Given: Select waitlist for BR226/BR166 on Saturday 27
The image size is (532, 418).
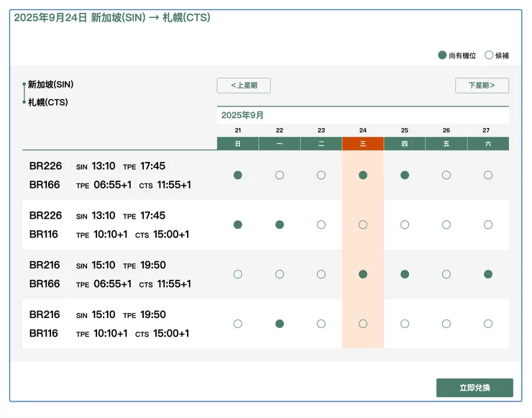Looking at the screenshot, I should point(488,175).
